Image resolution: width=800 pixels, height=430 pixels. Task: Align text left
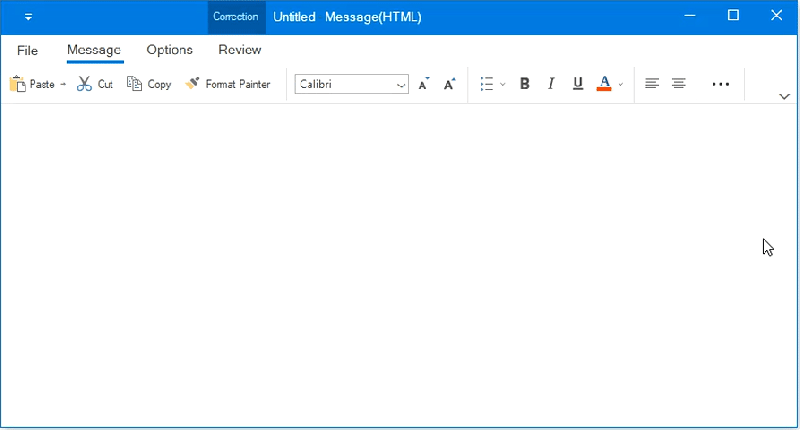tap(652, 84)
